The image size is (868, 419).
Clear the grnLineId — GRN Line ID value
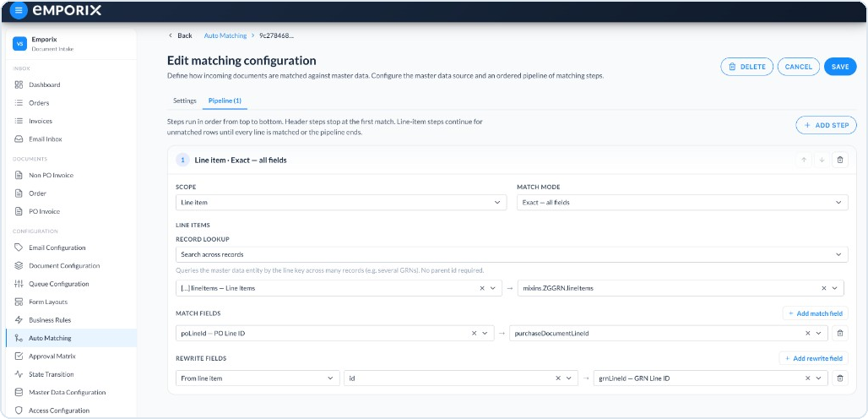coord(808,378)
